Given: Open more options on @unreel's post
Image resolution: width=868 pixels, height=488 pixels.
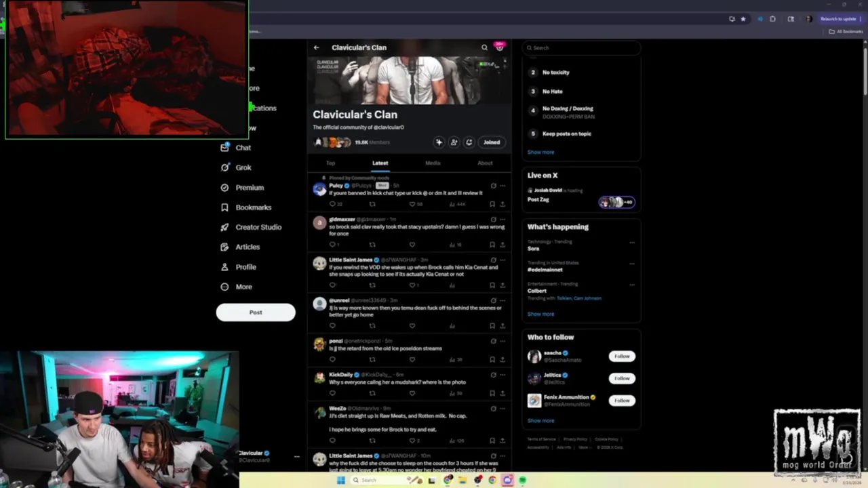Looking at the screenshot, I should click(x=502, y=300).
